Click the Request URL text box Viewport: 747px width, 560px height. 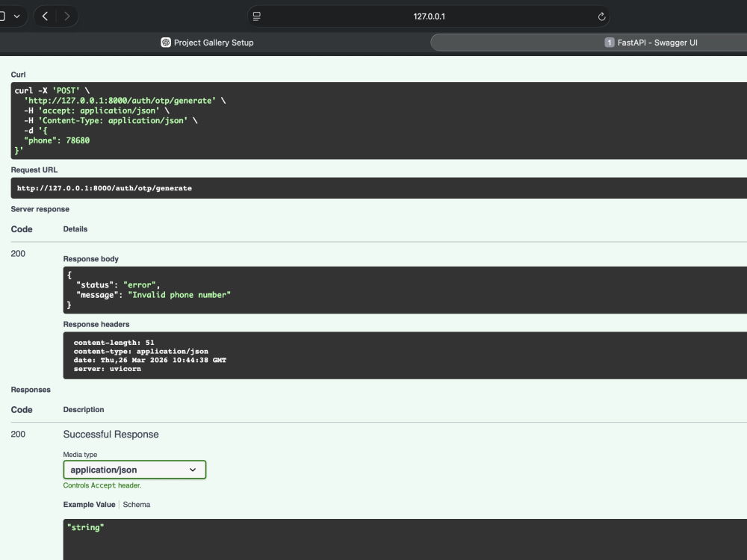coord(379,188)
